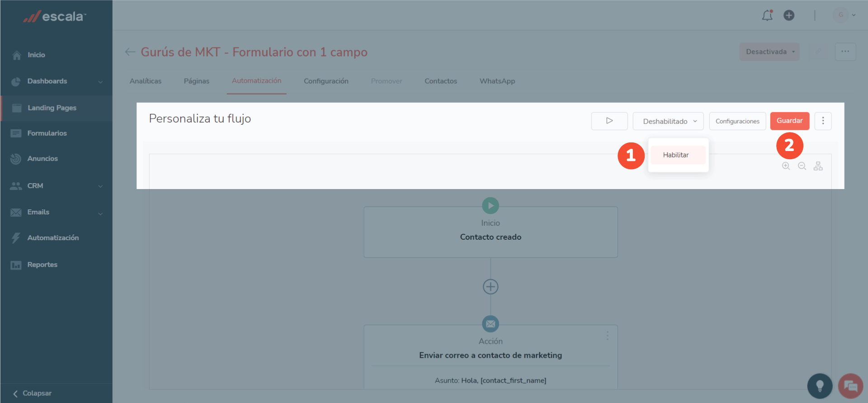Screen dimensions: 868x403
Task: Open the Contactos tab
Action: coord(441,81)
